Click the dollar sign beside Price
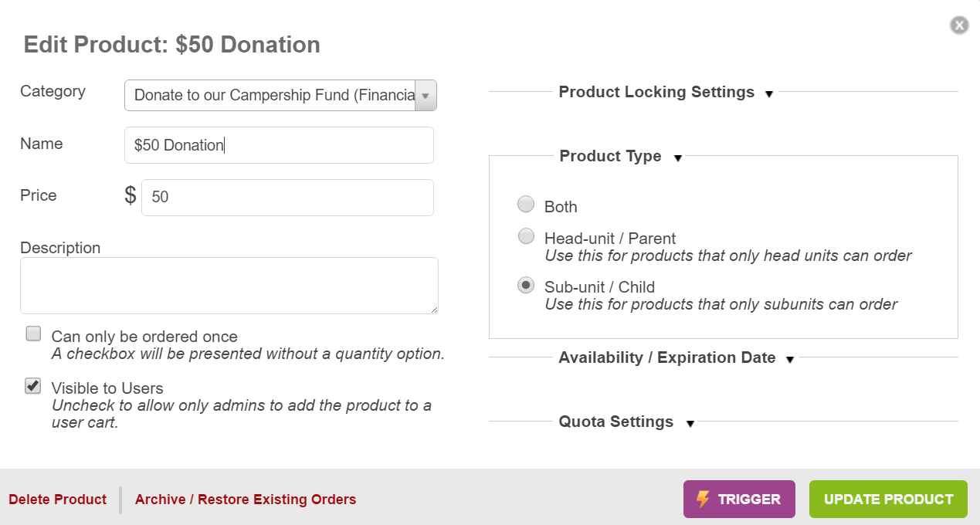 point(131,195)
